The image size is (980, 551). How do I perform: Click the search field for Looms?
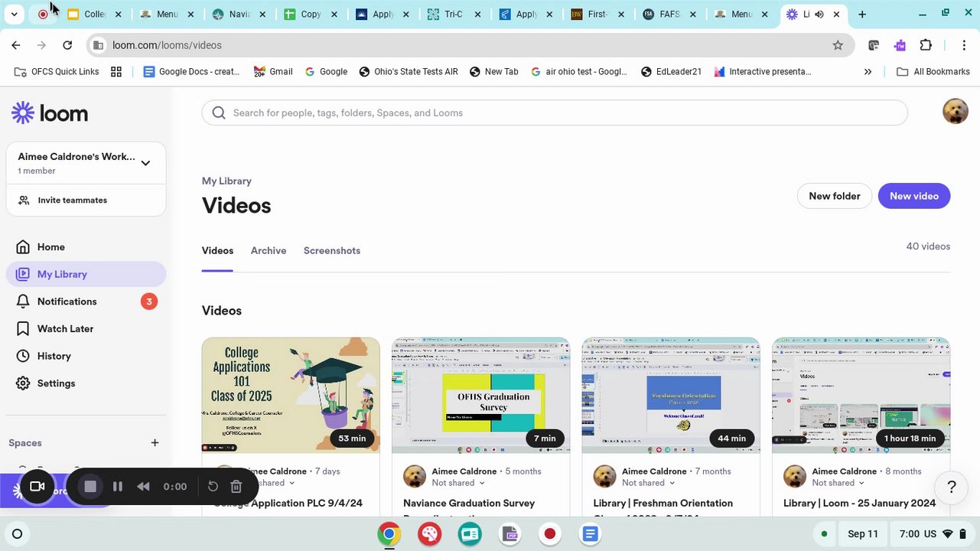point(555,112)
